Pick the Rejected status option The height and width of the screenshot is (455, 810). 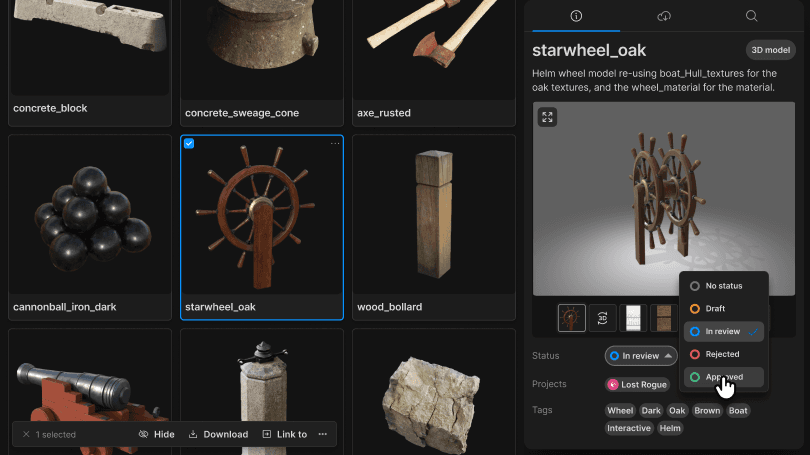point(723,354)
